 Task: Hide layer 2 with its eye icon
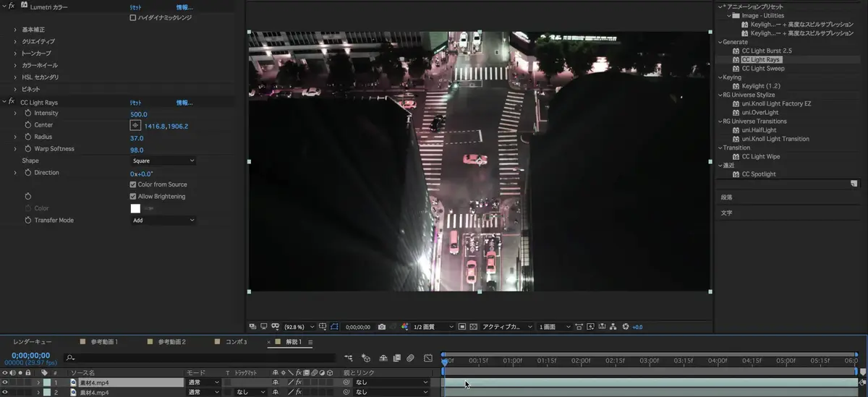(x=5, y=393)
